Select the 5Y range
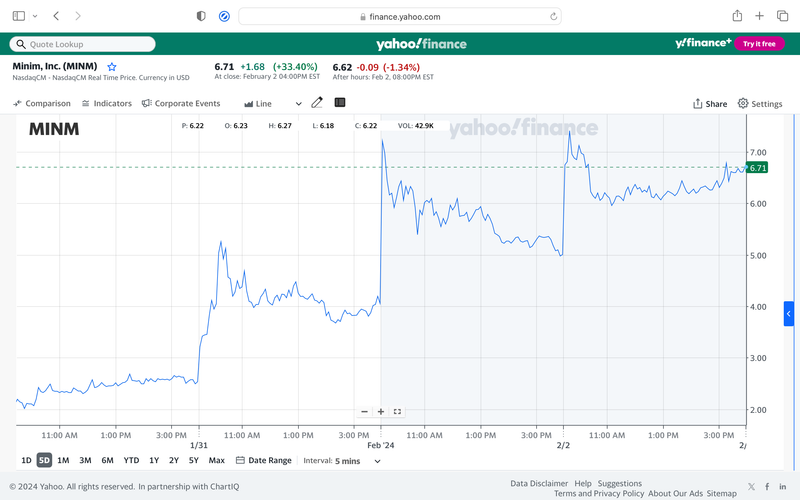 point(193,460)
